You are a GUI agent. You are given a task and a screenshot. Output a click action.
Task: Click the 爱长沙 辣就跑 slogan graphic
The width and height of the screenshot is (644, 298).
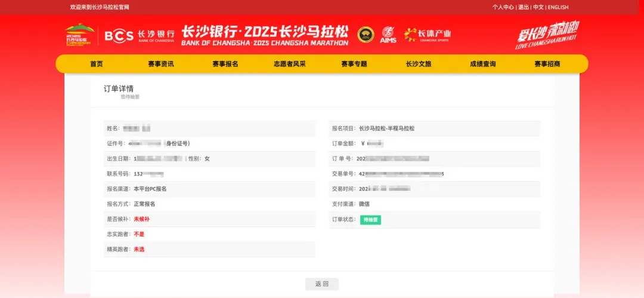point(548,35)
